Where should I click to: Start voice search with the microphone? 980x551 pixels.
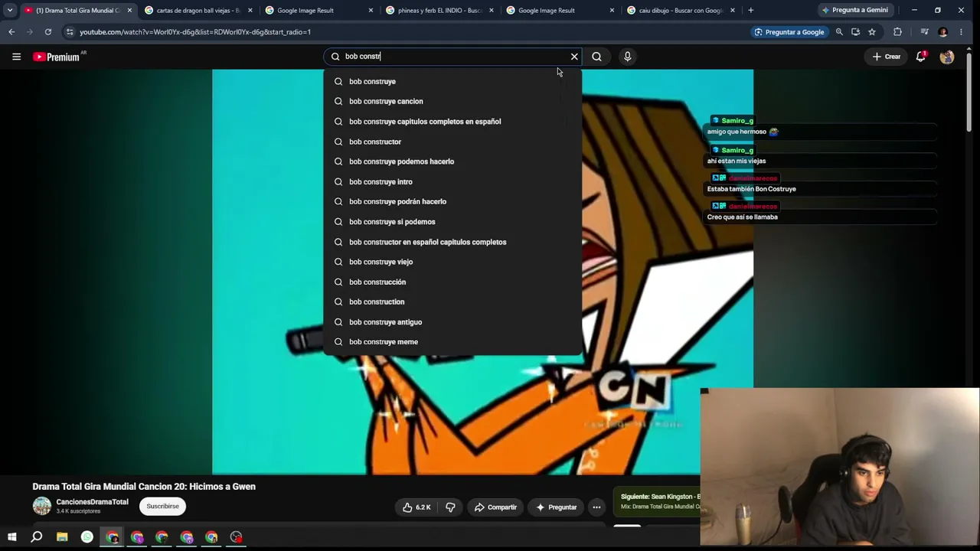[627, 57]
